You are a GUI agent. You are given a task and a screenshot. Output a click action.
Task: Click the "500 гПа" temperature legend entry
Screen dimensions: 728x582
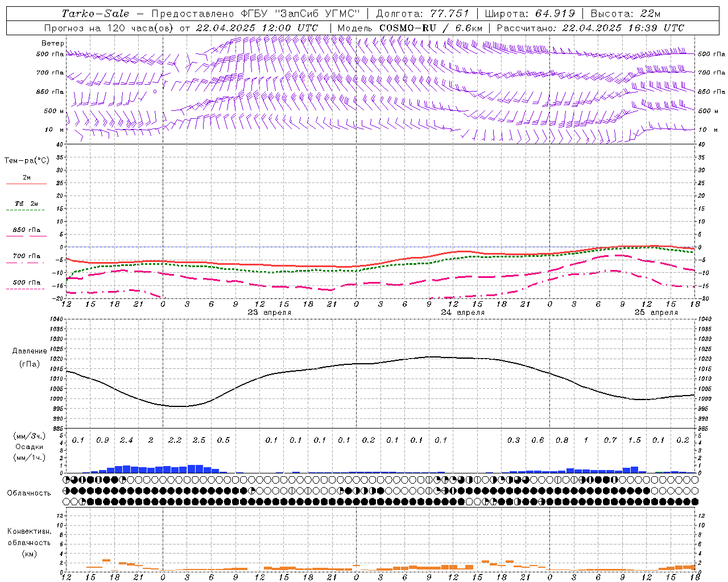click(27, 282)
